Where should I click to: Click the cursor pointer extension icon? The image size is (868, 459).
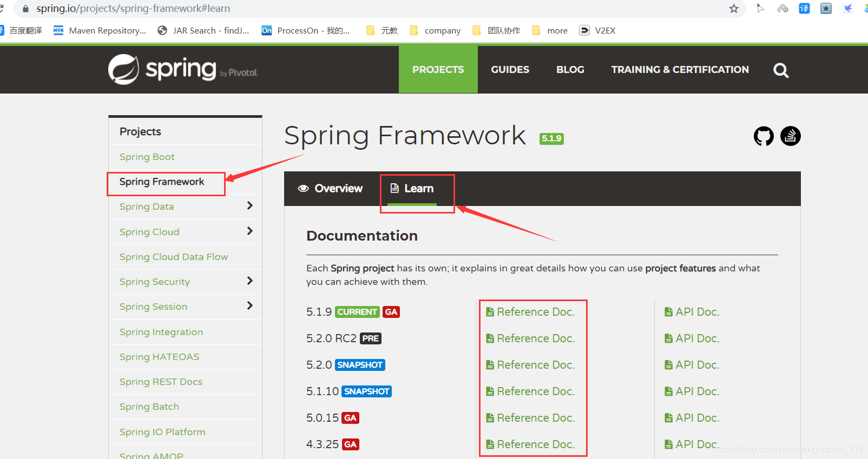[x=761, y=9]
